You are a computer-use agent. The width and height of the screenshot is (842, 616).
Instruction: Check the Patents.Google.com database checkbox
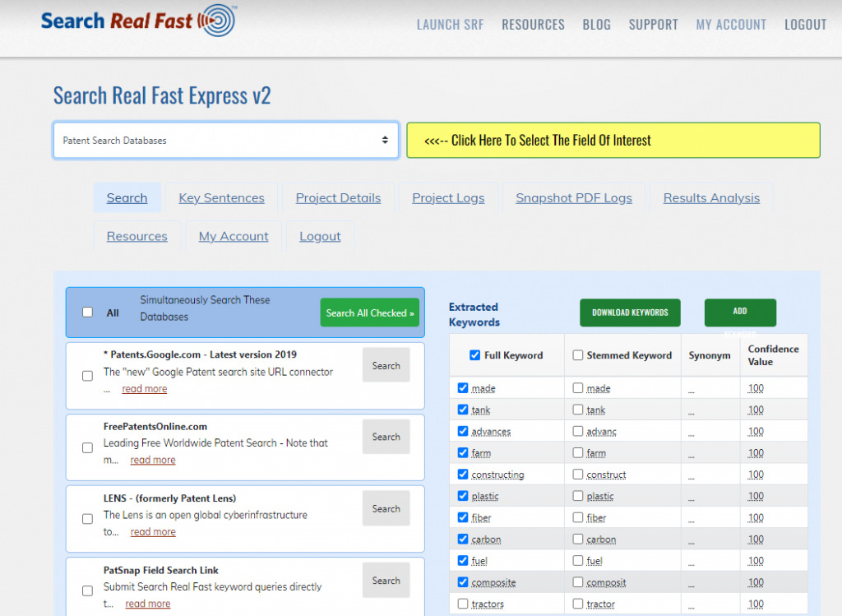[87, 375]
